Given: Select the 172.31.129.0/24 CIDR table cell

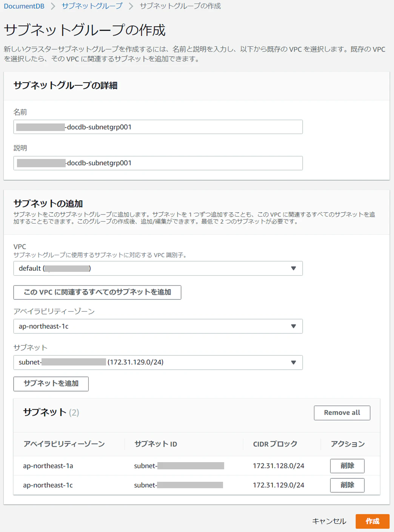Looking at the screenshot, I should point(279,485).
